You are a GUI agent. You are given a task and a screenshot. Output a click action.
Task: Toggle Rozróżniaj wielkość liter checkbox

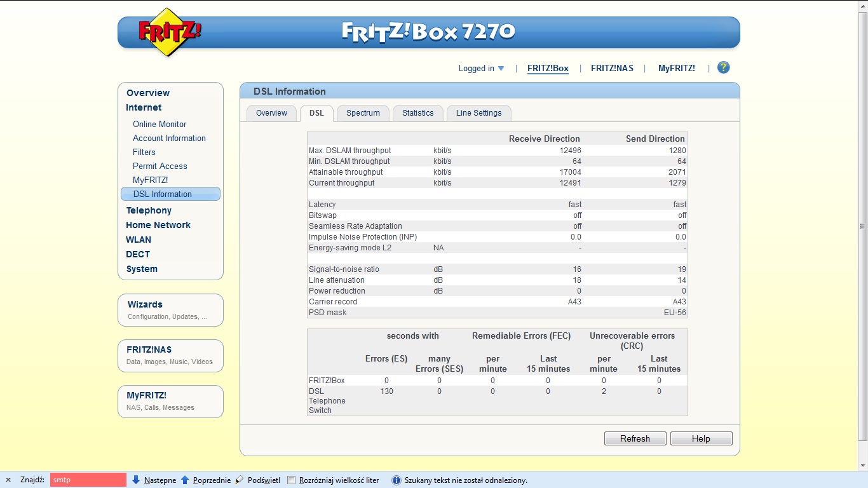coord(292,480)
